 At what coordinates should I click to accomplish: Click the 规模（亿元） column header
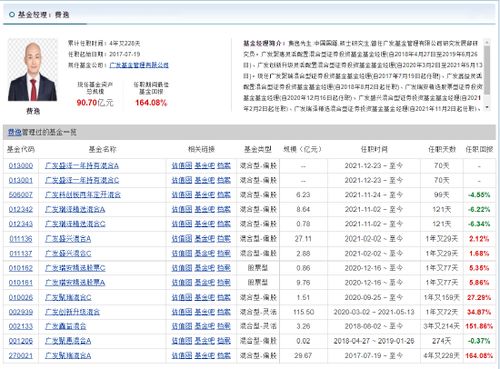pyautogui.click(x=303, y=149)
